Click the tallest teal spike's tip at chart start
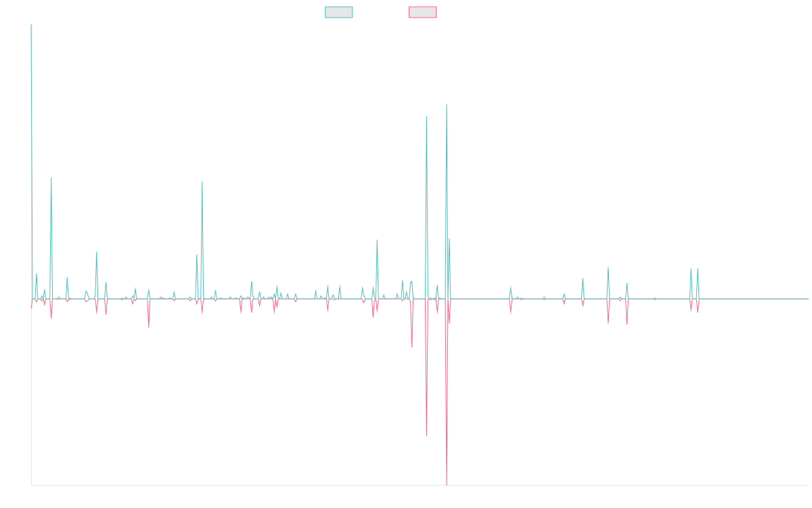 31,25
